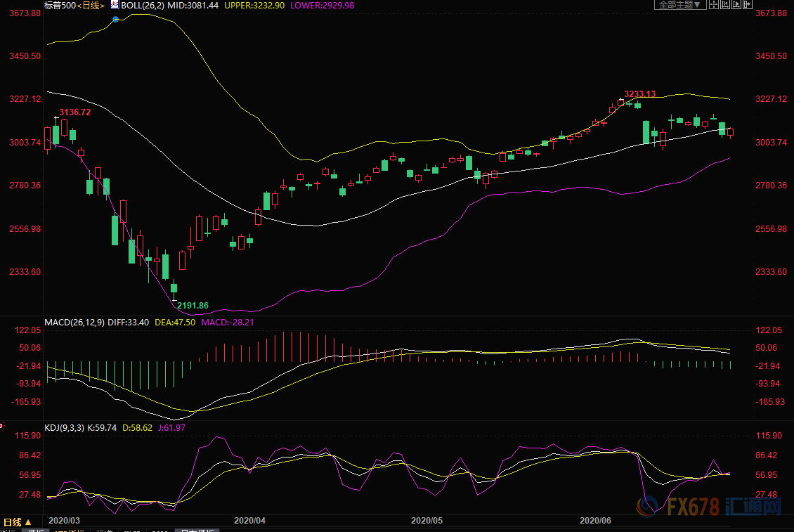The width and height of the screenshot is (794, 532).
Task: Click the panel collapse arrow icon
Action: pyautogui.click(x=748, y=5)
